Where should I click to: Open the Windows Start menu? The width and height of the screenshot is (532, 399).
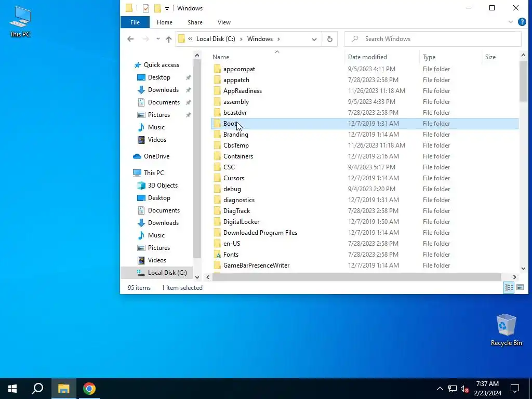[x=12, y=389]
